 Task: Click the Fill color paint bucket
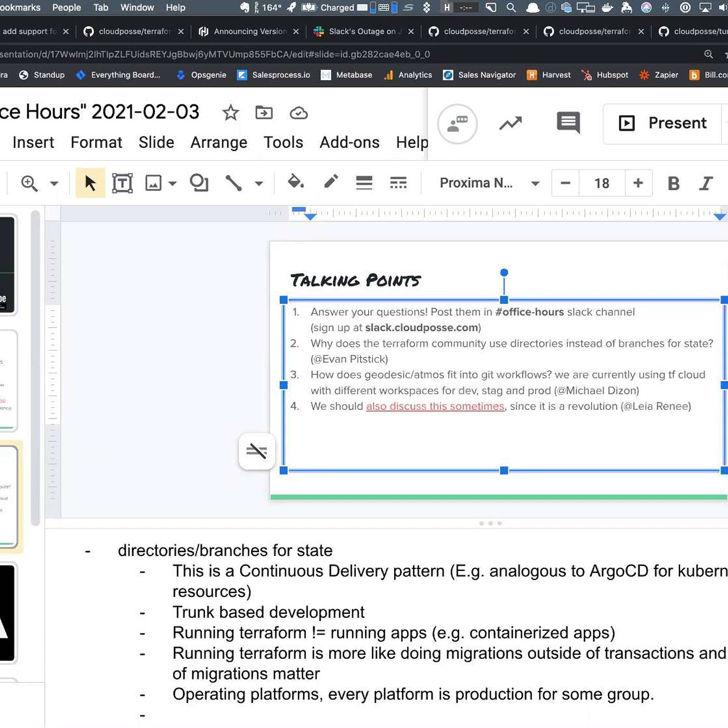pos(295,183)
